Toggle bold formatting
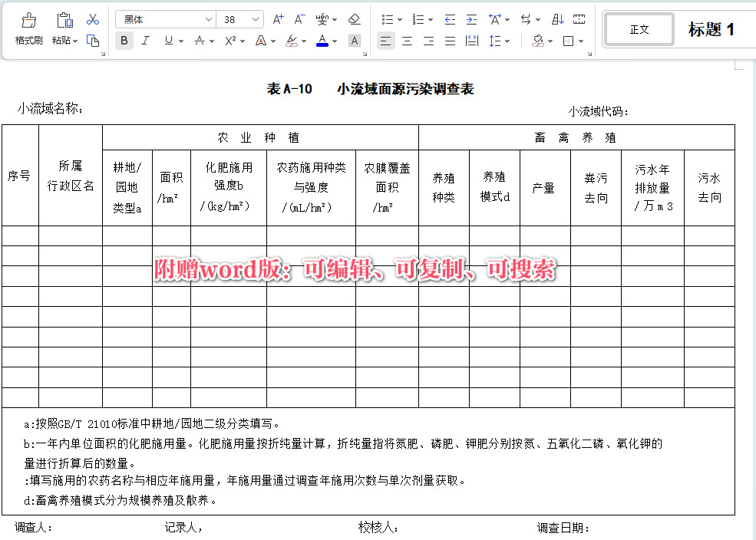Image resolution: width=756 pixels, height=540 pixels. click(x=124, y=40)
